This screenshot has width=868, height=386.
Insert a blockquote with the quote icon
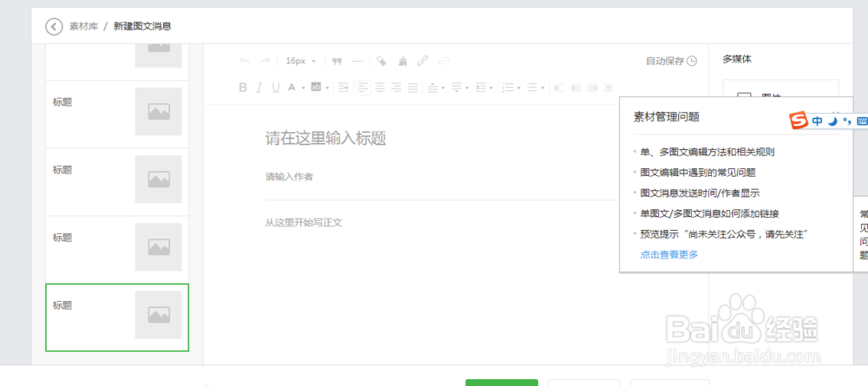[337, 62]
